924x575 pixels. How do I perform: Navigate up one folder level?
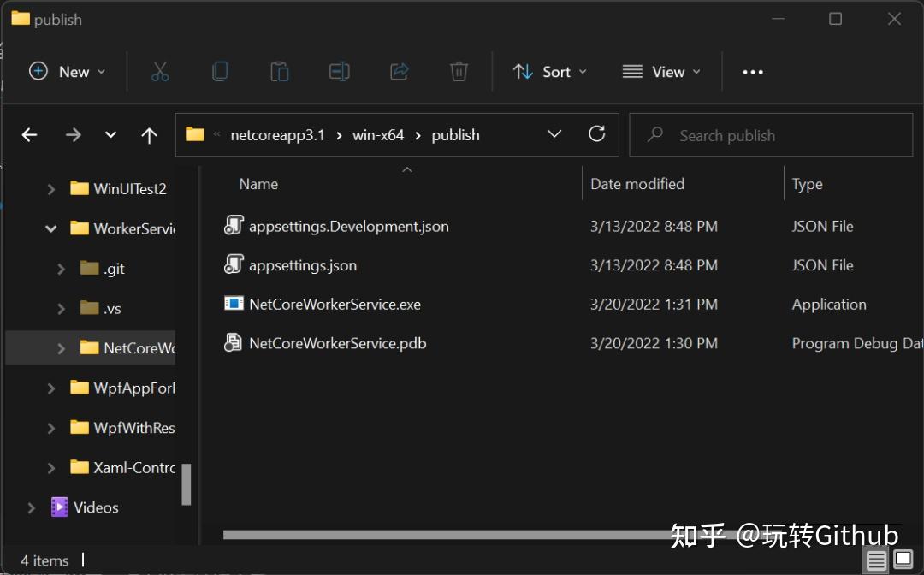pos(149,134)
